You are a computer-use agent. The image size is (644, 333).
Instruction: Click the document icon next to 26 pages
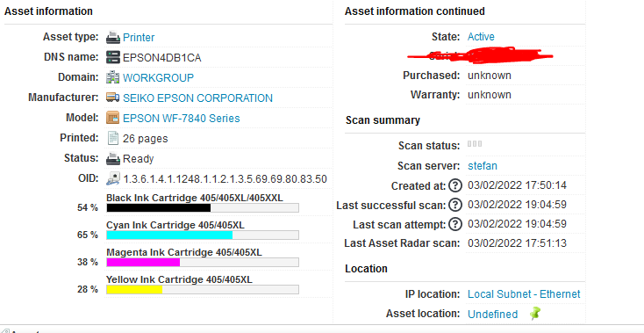pos(113,138)
